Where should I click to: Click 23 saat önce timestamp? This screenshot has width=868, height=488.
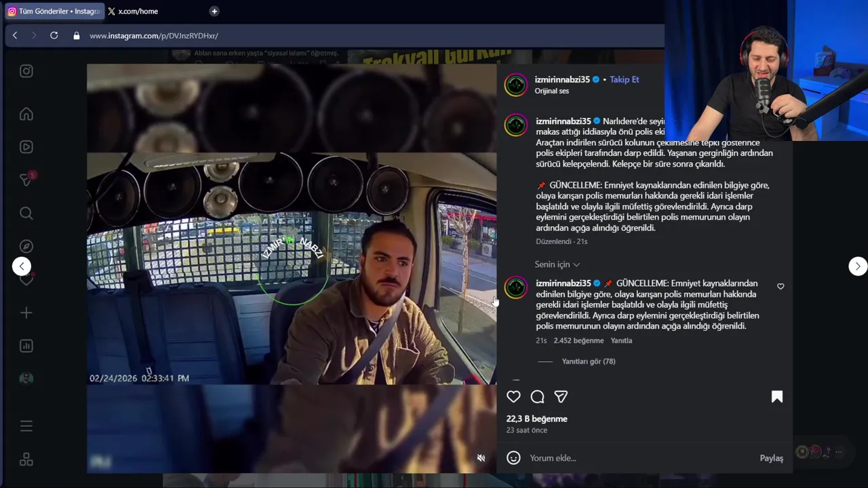[527, 430]
